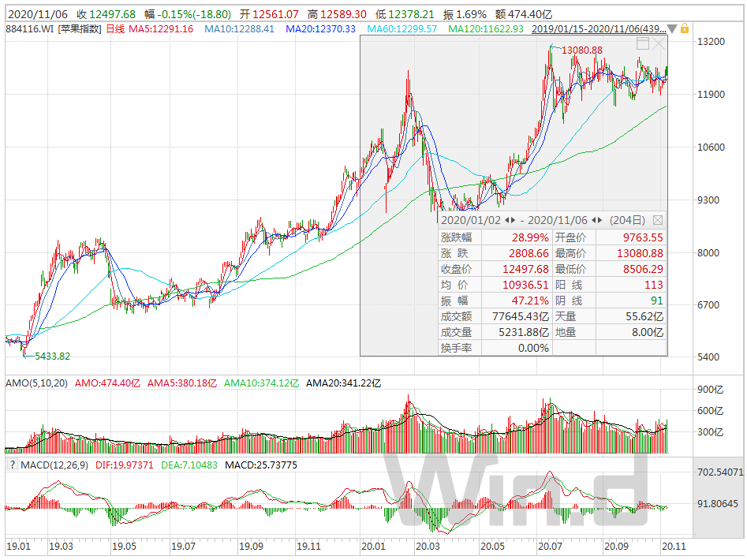This screenshot has height=560, width=747.
Task: Step start date 2020/01/02 backward with left arrow
Action: tap(507, 220)
